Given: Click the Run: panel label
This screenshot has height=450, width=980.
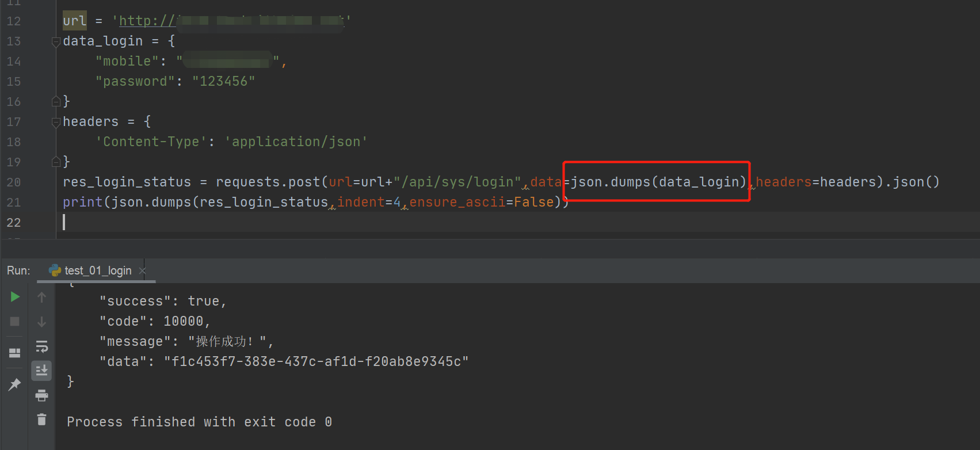Looking at the screenshot, I should click(x=18, y=270).
